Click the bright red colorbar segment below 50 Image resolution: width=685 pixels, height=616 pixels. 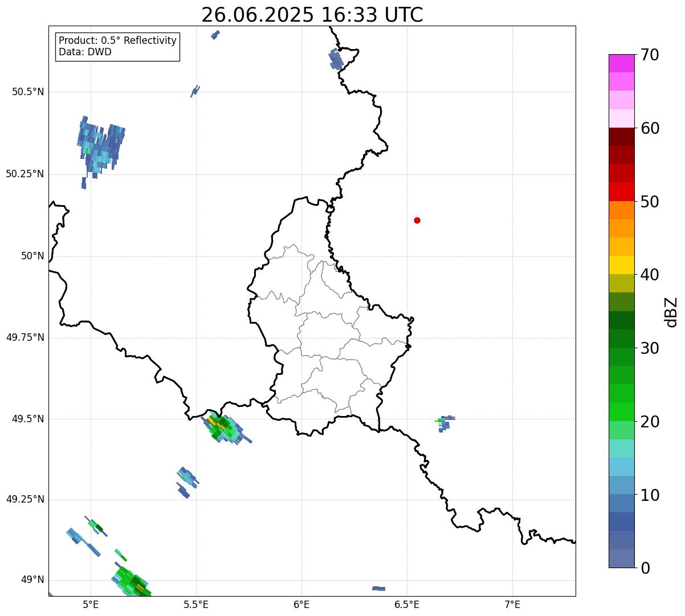[x=621, y=192]
